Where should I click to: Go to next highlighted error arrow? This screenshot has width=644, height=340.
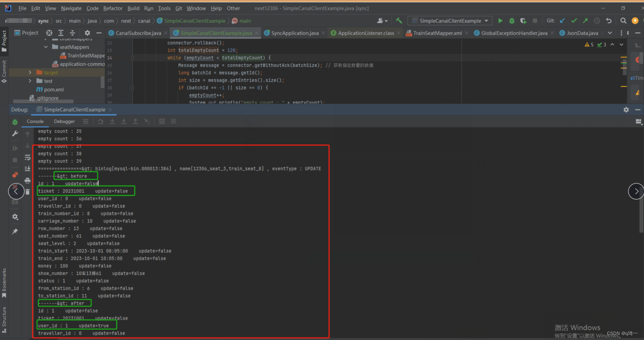[x=622, y=44]
